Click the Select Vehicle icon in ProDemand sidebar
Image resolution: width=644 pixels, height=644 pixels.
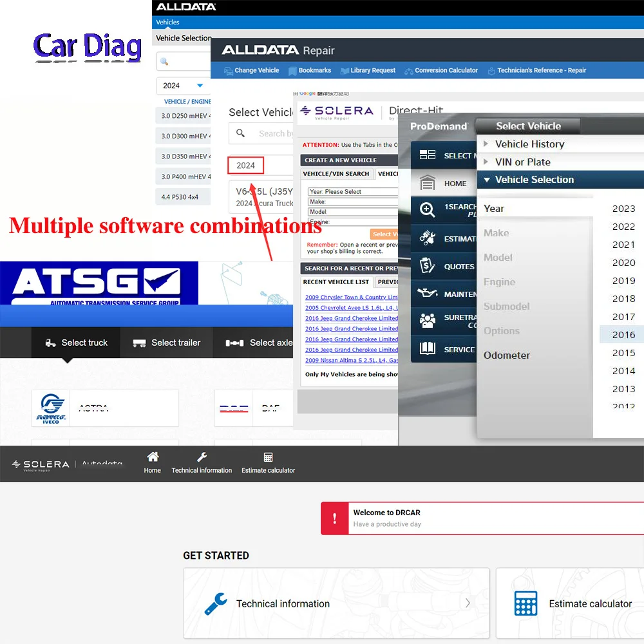(428, 155)
